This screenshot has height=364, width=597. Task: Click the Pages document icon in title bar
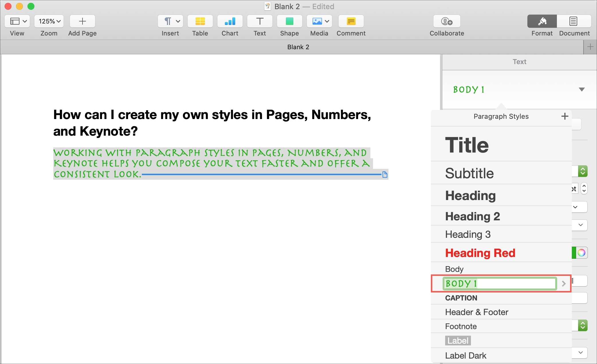[268, 6]
